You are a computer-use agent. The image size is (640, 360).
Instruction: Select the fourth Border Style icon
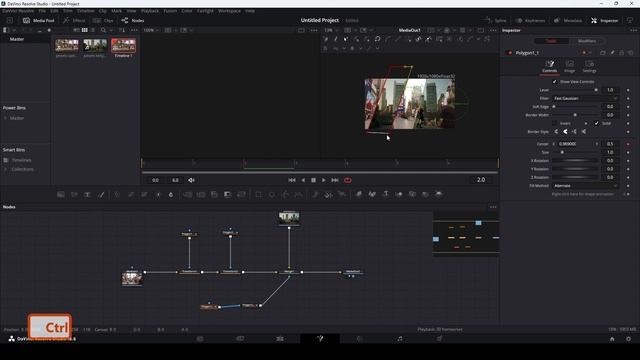click(x=584, y=132)
